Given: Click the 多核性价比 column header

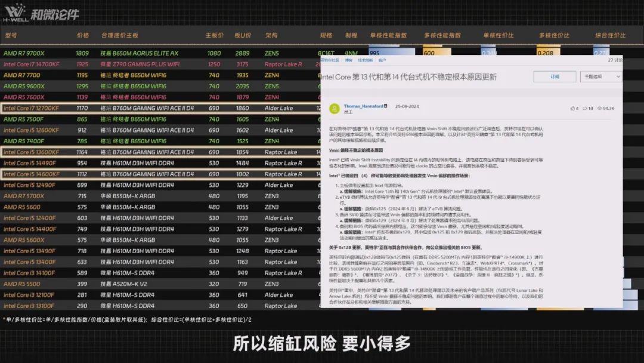Looking at the screenshot, I should (554, 35).
